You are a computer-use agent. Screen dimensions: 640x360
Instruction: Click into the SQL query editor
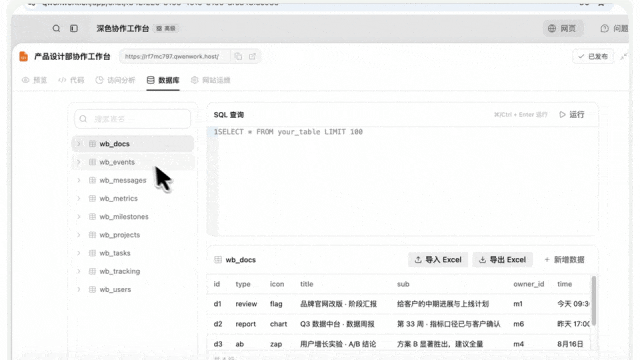coord(402,181)
